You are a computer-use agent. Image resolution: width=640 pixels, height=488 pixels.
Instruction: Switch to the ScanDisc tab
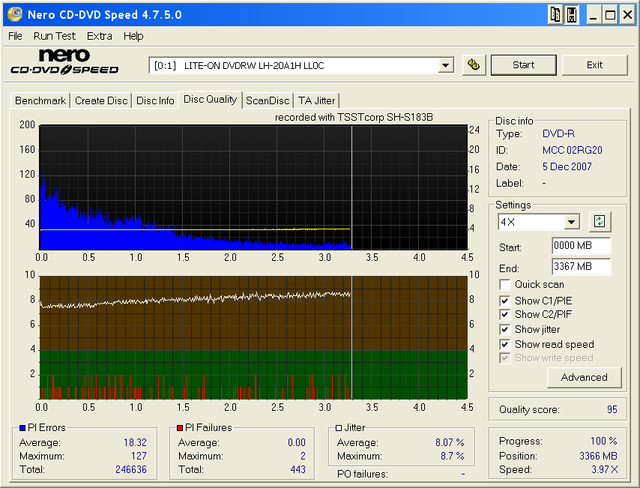point(267,100)
